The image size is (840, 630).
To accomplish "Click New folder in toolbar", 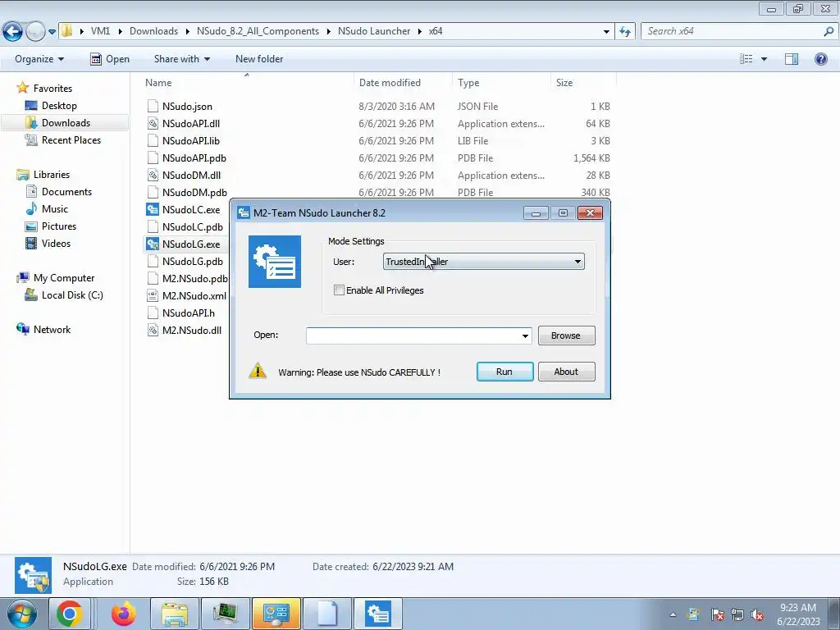I will pos(259,59).
